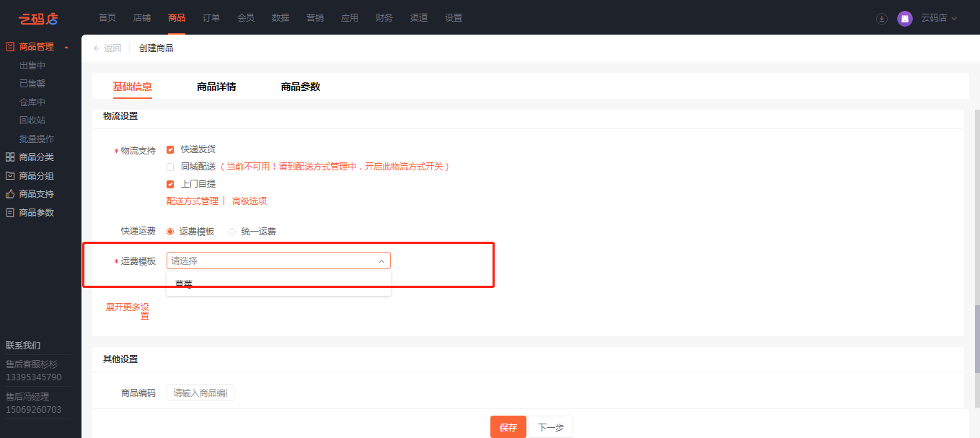Click the 商品分组 sidebar icon
Viewport: 980px width, 438px height.
click(x=10, y=176)
